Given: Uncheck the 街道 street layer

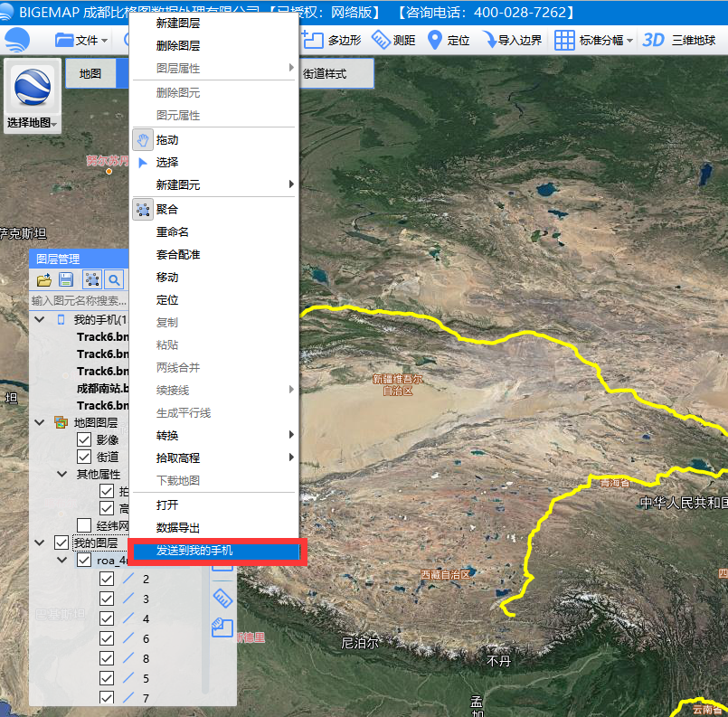Looking at the screenshot, I should pos(84,457).
